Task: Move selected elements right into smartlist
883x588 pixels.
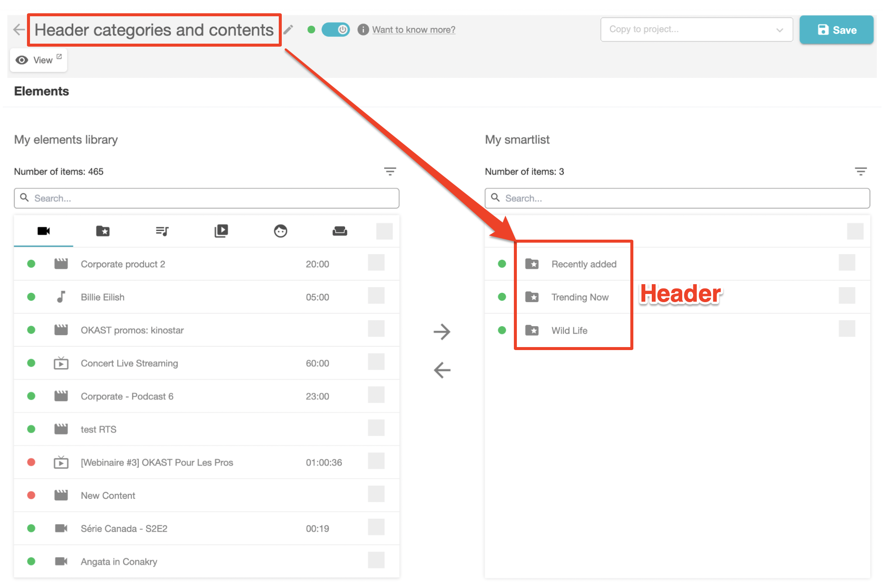Action: [441, 332]
